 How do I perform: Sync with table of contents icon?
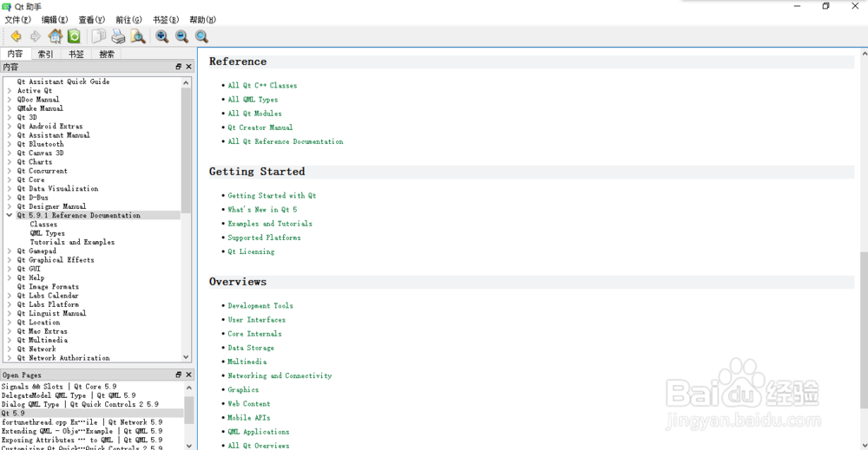74,36
